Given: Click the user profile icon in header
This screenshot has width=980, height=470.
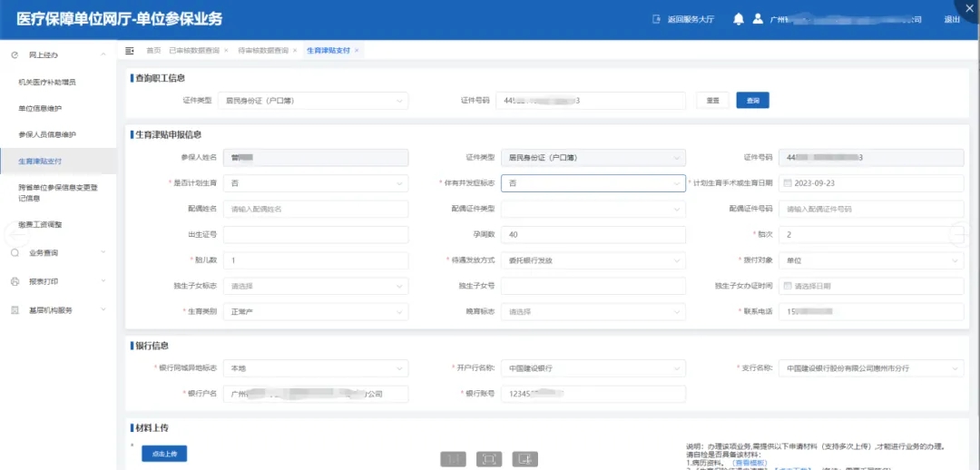Looking at the screenshot, I should pos(758,19).
